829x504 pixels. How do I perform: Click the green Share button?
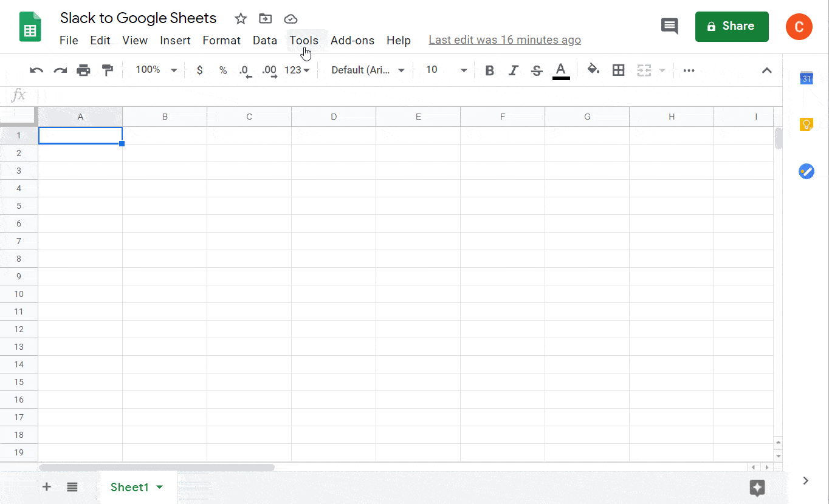731,27
